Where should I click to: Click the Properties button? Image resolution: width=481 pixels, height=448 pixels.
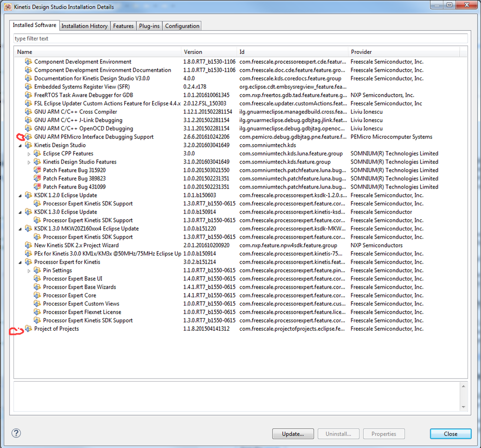(x=384, y=434)
